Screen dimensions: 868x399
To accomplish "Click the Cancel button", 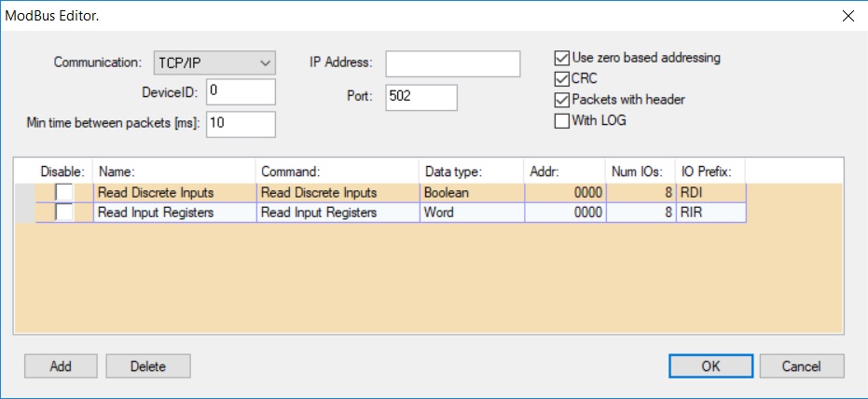I will tap(802, 366).
